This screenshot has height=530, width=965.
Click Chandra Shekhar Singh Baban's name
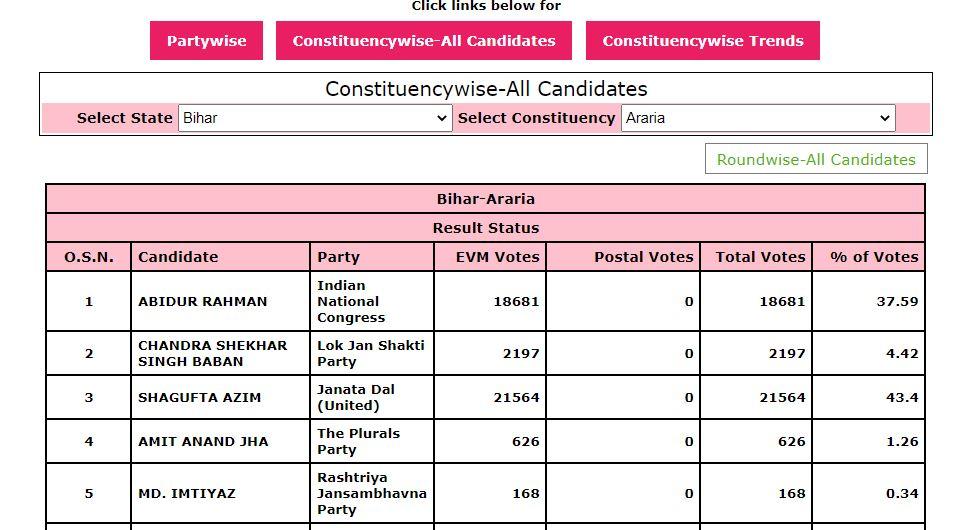[212, 353]
